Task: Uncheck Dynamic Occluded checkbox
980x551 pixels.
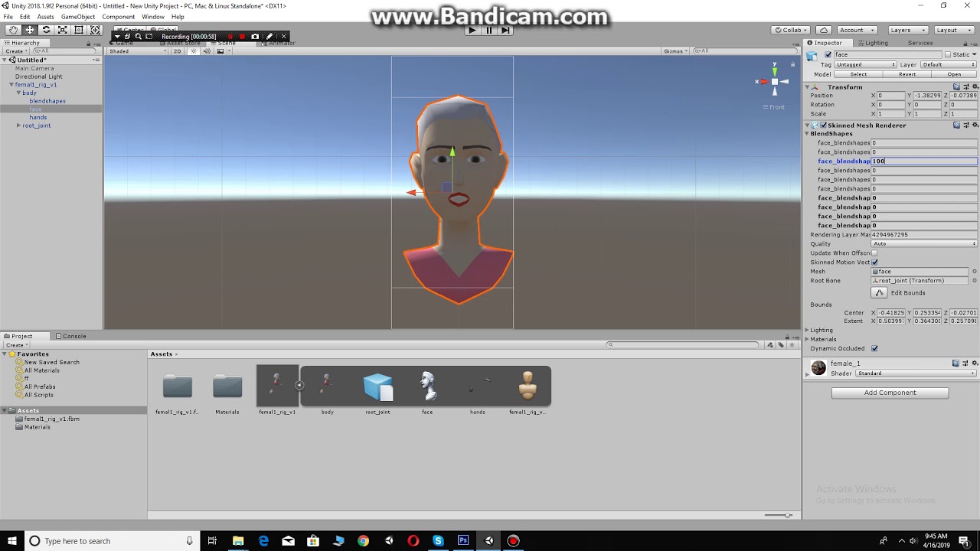Action: pyautogui.click(x=874, y=349)
